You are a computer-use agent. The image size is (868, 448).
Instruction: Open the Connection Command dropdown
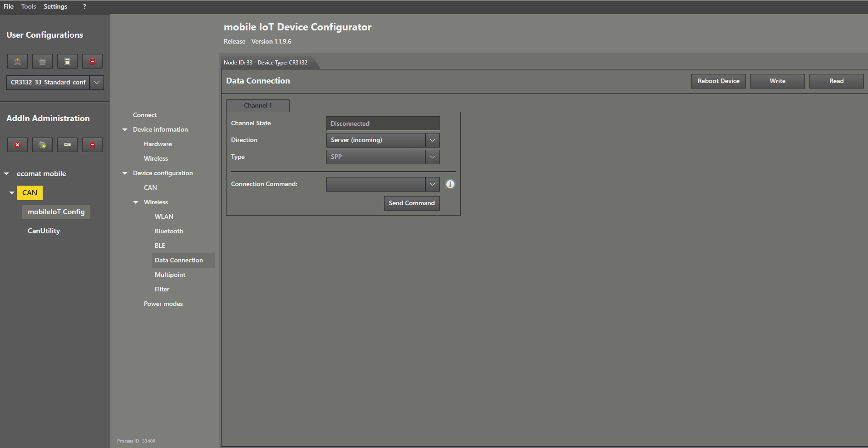(432, 184)
